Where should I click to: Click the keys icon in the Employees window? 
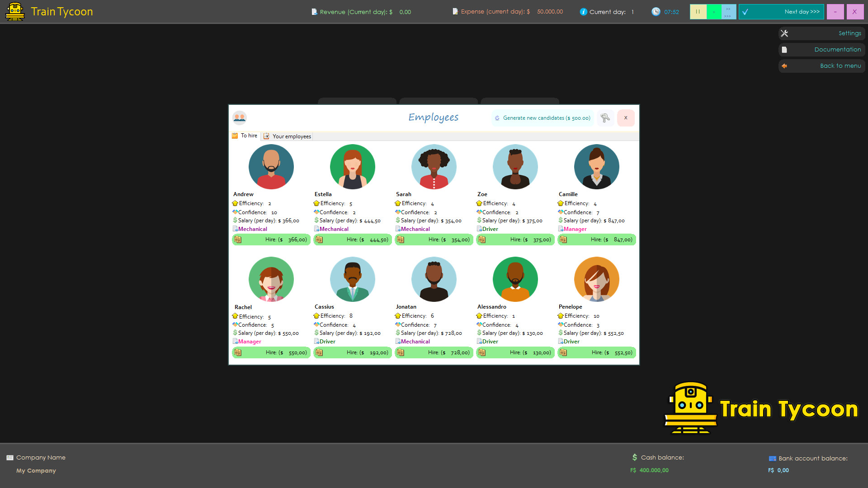coord(605,118)
